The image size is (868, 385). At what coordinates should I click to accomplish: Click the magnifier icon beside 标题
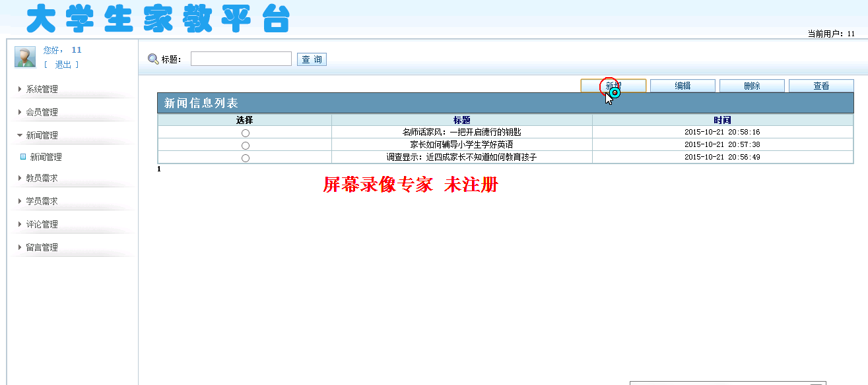(153, 59)
